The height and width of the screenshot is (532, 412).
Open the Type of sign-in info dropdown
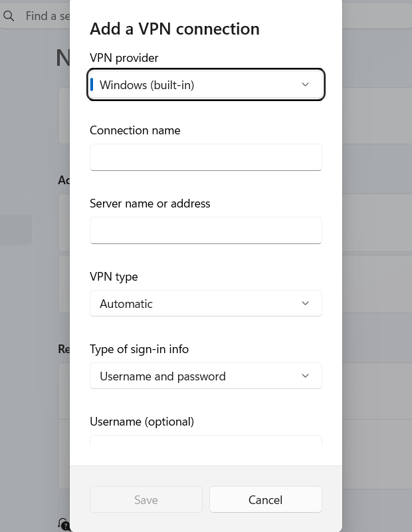[206, 376]
